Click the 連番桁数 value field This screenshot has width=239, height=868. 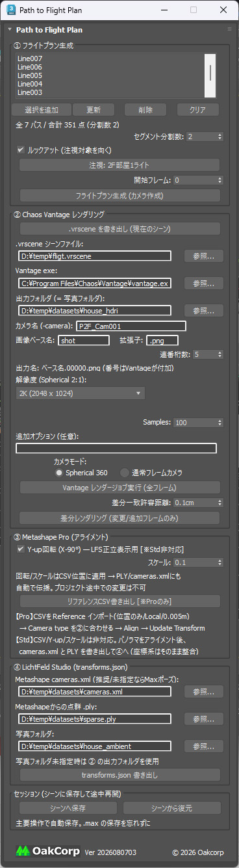204,354
